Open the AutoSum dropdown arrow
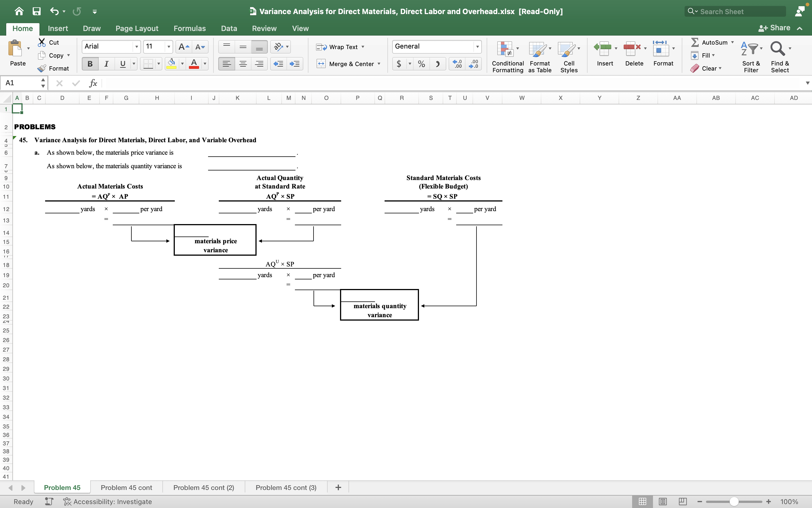The image size is (812, 508). [732, 42]
